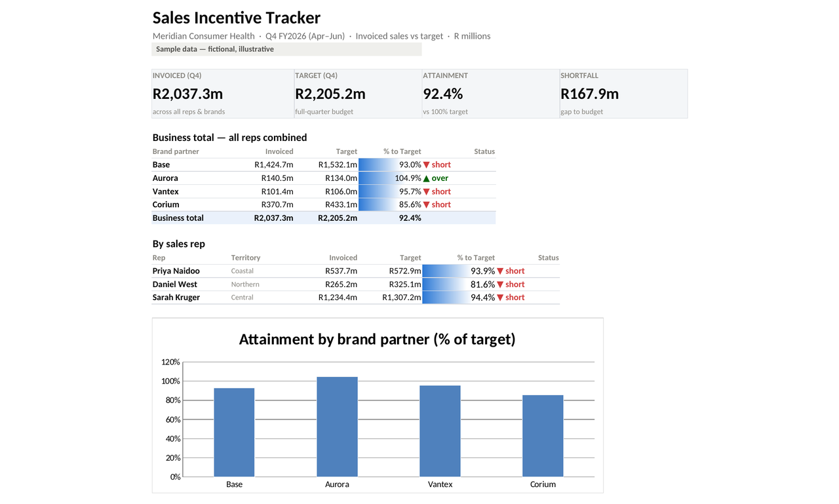Select the Business total row label
The image size is (839, 504).
178,218
